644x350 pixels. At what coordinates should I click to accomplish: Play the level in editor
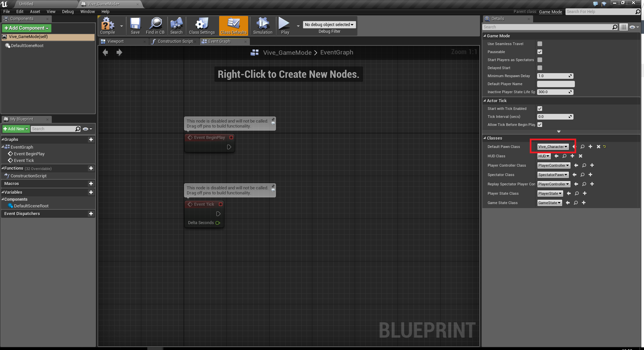click(x=285, y=26)
